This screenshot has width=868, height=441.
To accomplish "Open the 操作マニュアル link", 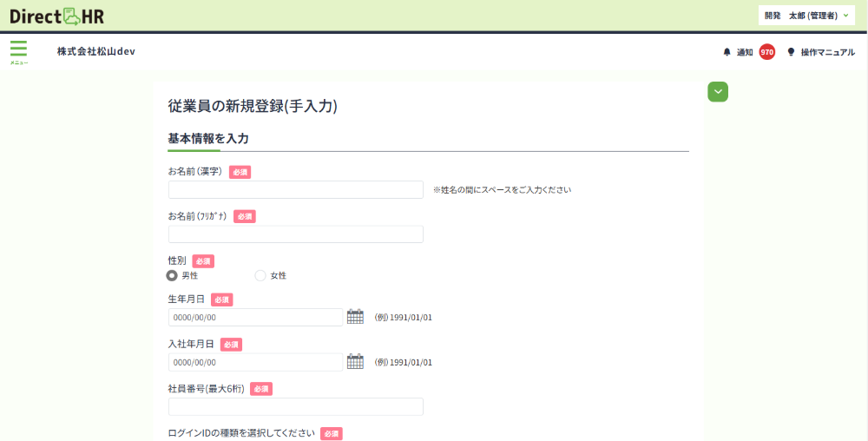I will click(x=827, y=52).
